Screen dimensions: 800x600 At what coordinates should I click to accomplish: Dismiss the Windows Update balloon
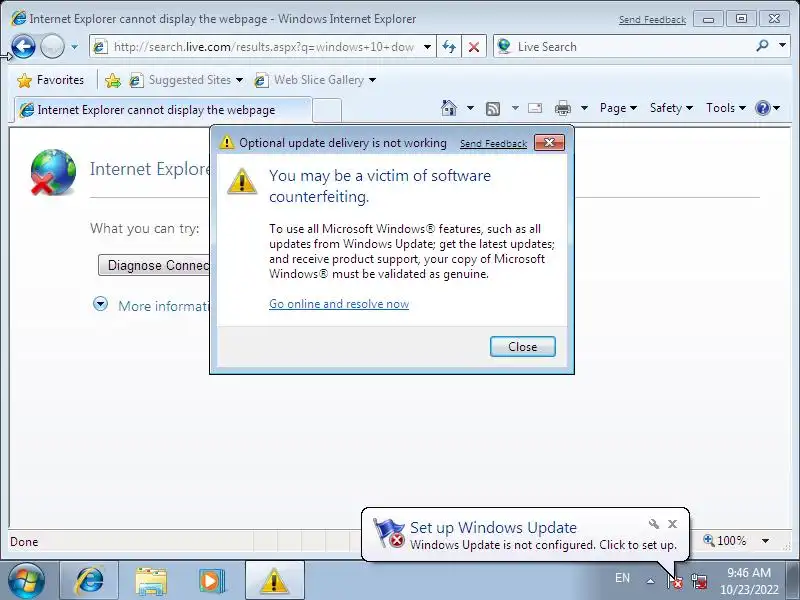pyautogui.click(x=672, y=524)
